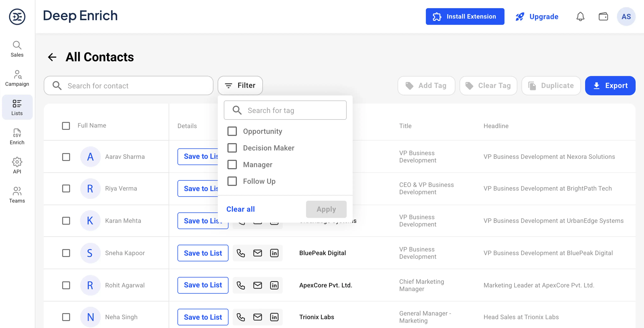
Task: Save Rohit Agarwal to list
Action: click(203, 285)
